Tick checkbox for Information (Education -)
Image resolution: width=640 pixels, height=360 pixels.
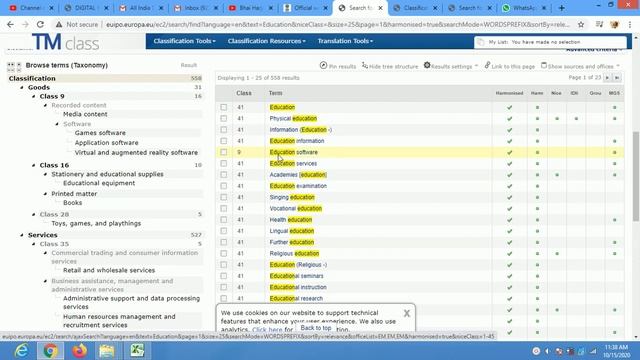point(224,129)
